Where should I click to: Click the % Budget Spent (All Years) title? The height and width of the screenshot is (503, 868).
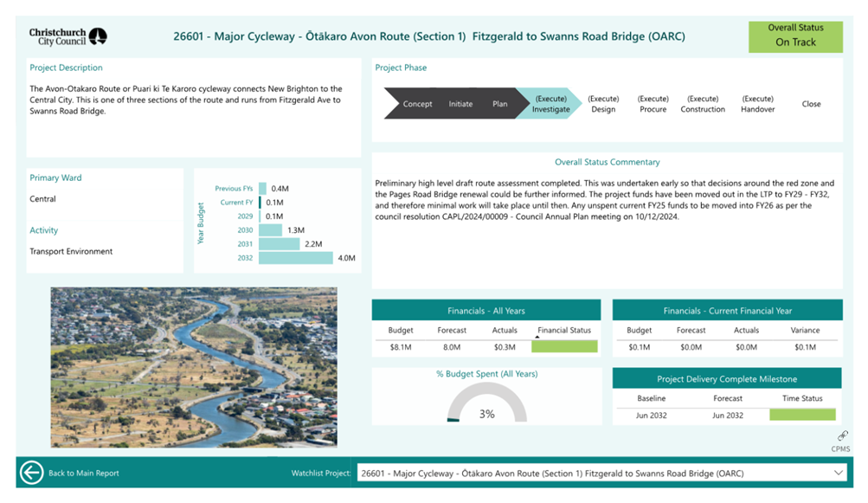(x=486, y=374)
